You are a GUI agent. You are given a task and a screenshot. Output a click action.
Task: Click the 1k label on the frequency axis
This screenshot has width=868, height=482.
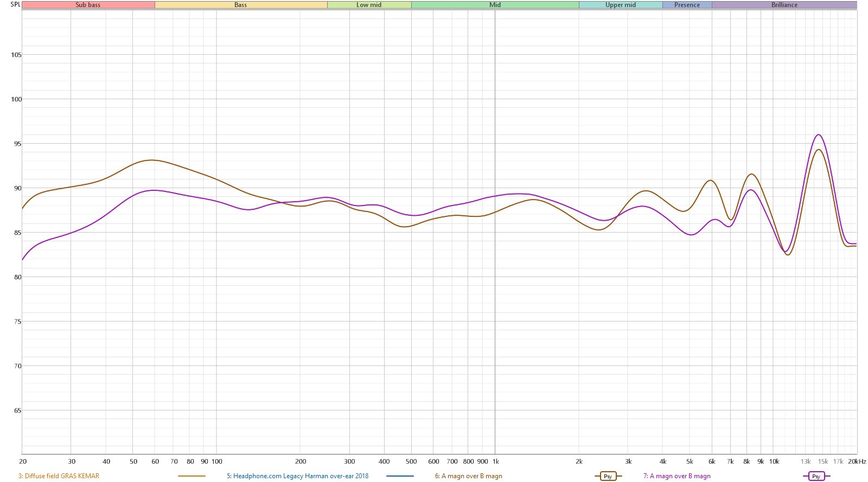496,461
